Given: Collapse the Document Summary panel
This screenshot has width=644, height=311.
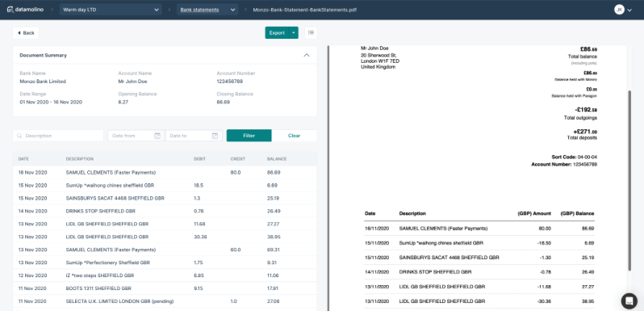Looking at the screenshot, I should click(x=307, y=55).
